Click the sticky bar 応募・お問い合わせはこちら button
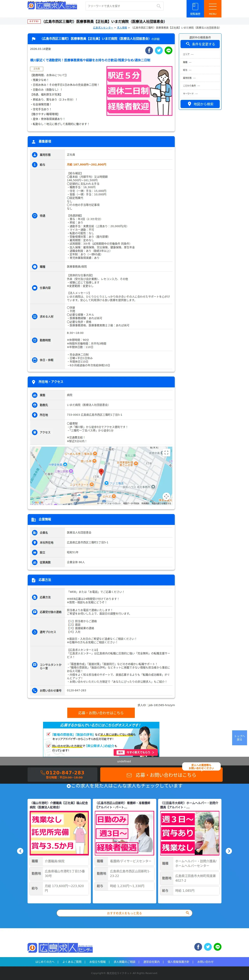249x980 pixels. (x=161, y=775)
